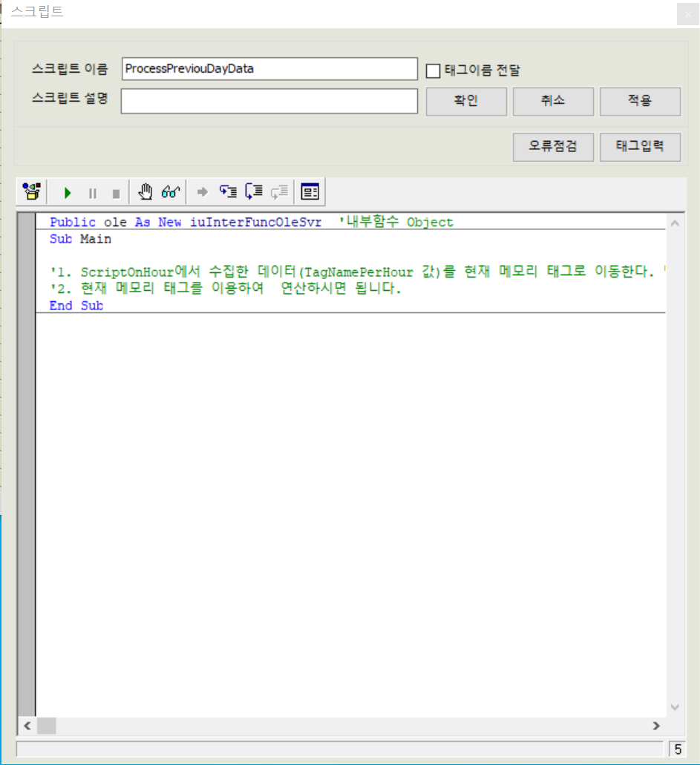
Task: Click the horizontal scrollbar right arrow
Action: pos(657,727)
